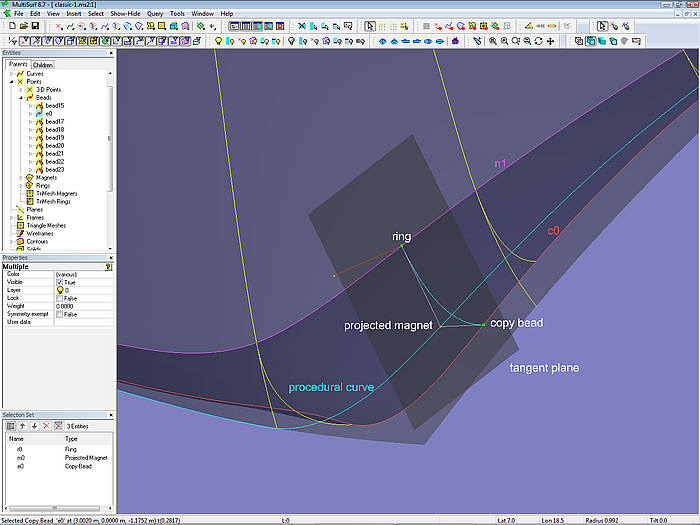
Task: Enable the Symmetry exempt checkbox
Action: [59, 314]
